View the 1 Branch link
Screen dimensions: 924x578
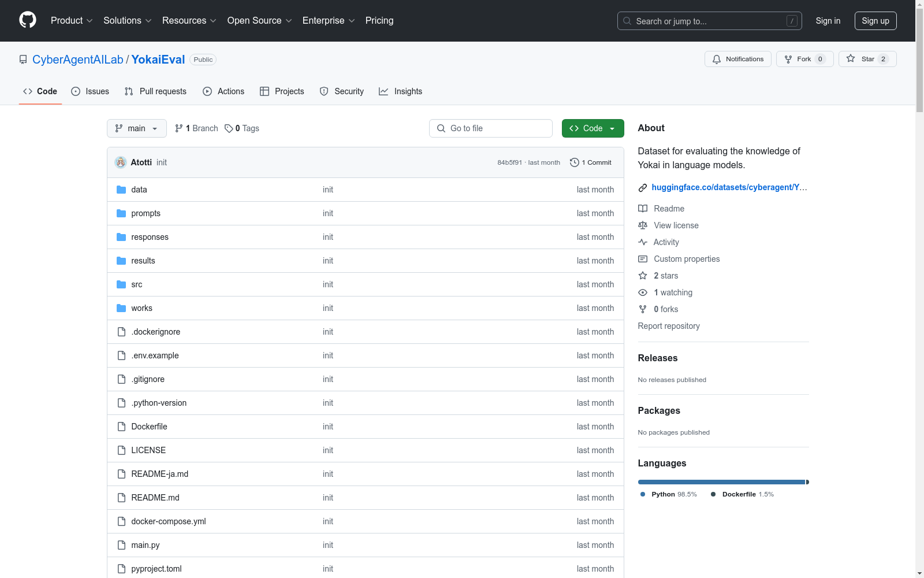pyautogui.click(x=196, y=128)
